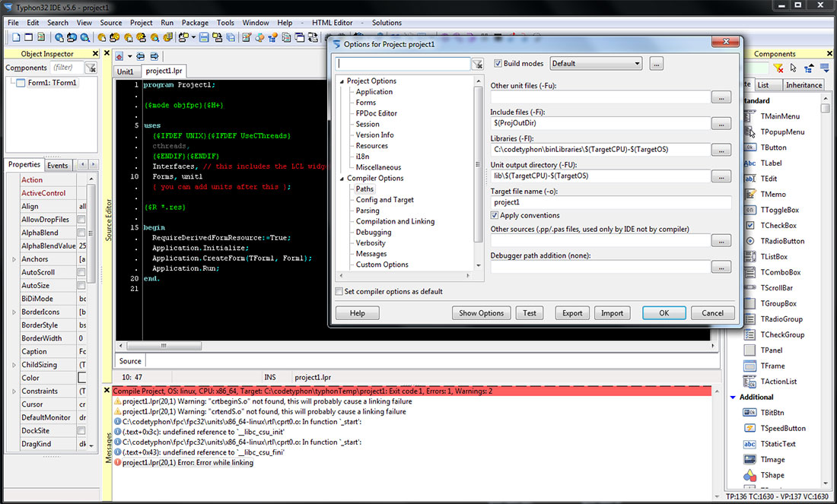
Task: Toggle the Apply conventions checkbox
Action: point(495,215)
